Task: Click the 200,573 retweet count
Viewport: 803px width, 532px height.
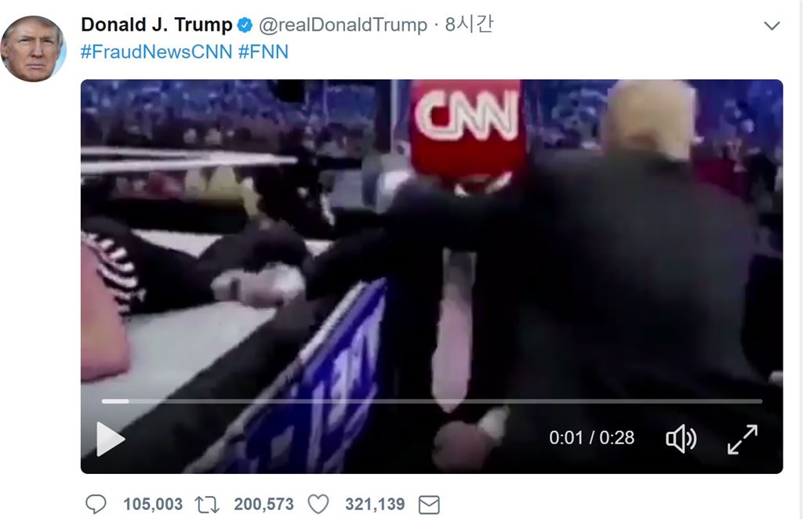Action: [x=263, y=505]
